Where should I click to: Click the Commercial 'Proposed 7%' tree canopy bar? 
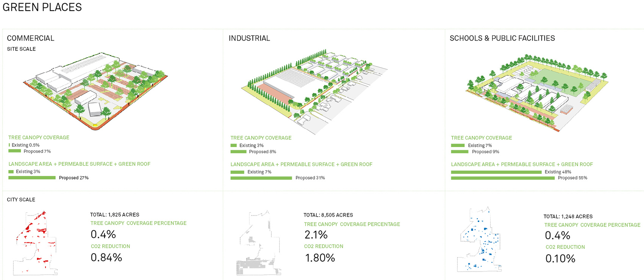coord(15,151)
